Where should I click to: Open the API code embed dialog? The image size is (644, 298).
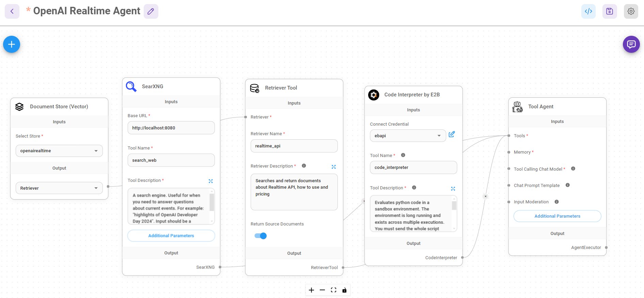point(588,11)
